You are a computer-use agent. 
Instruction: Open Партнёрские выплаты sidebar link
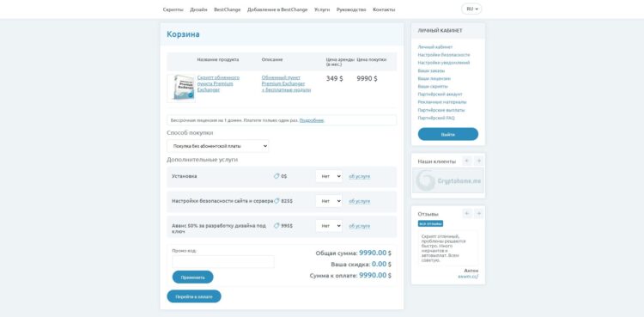(x=441, y=110)
